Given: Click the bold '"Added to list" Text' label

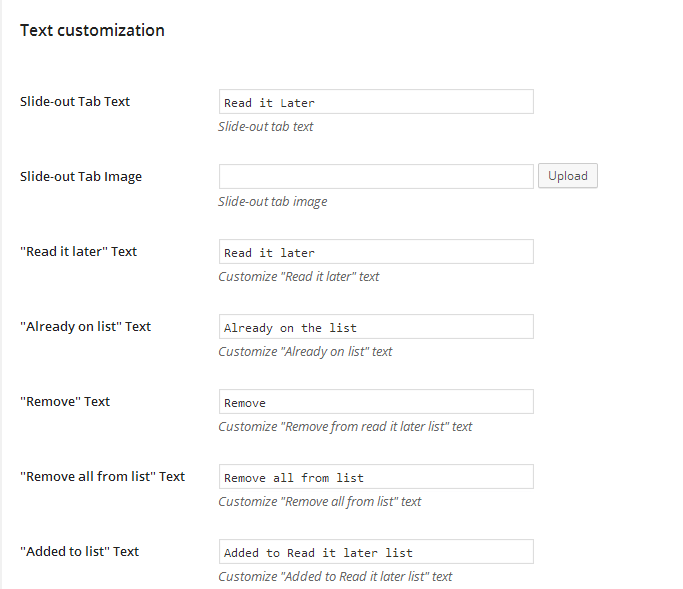Looking at the screenshot, I should click(80, 551).
